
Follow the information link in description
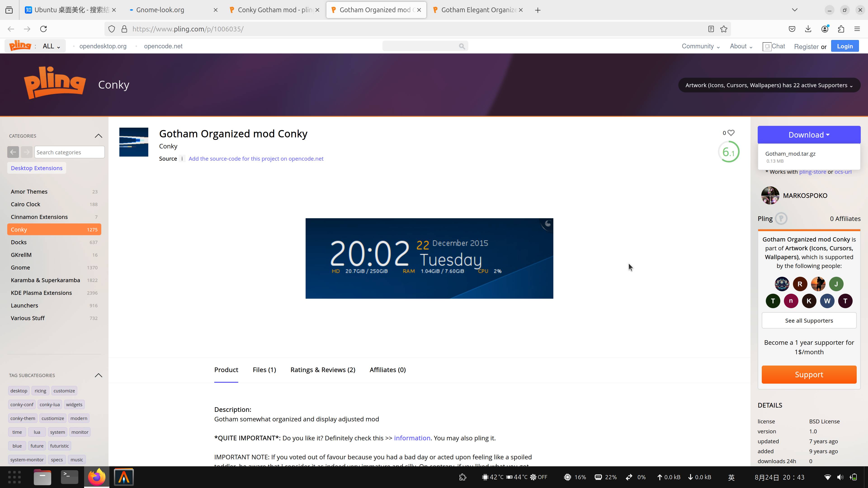point(412,438)
